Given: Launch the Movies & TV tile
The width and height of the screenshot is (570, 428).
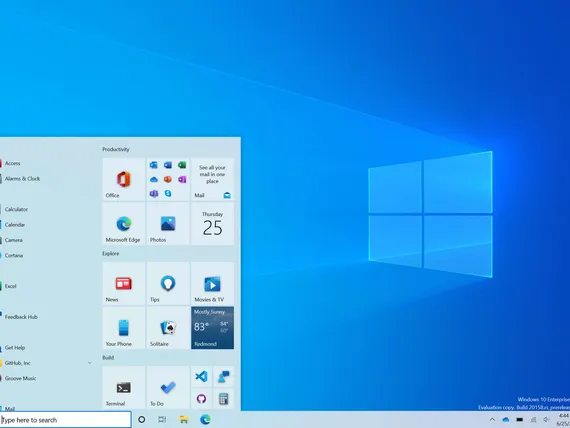Looking at the screenshot, I should pos(212,283).
